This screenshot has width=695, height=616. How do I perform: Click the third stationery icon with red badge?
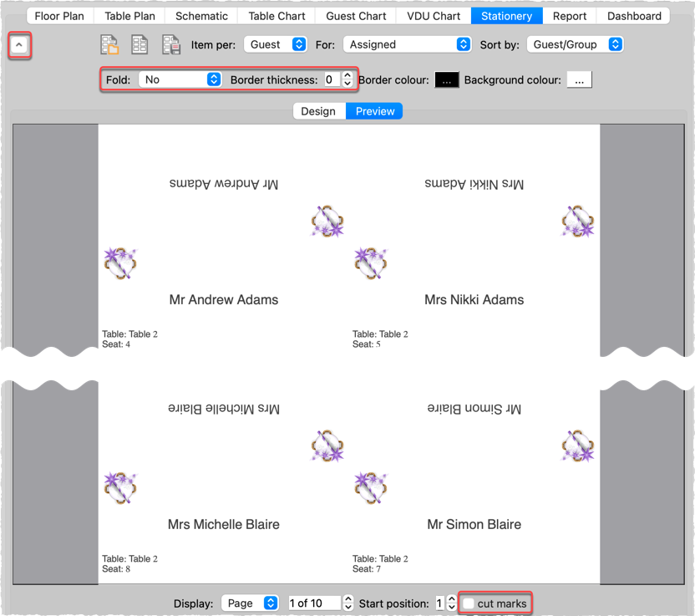(x=171, y=44)
